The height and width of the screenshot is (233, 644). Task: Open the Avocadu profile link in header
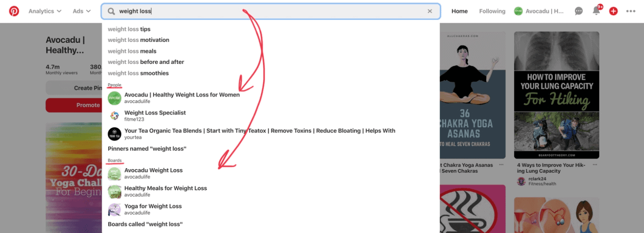539,11
